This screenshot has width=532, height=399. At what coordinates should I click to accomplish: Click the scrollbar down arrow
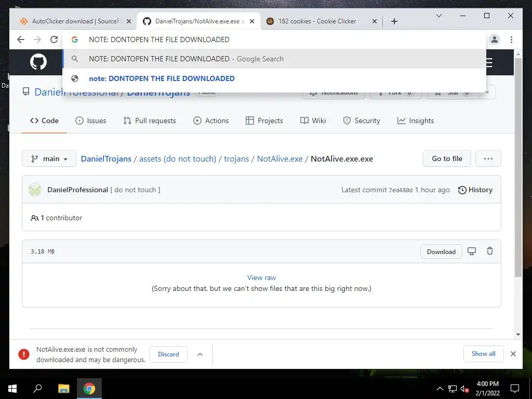[518, 335]
